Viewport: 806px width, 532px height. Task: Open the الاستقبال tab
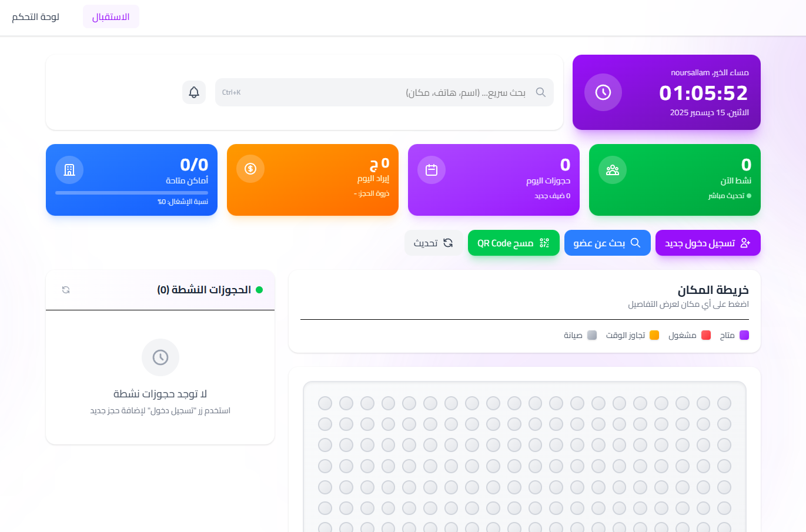[x=111, y=16]
